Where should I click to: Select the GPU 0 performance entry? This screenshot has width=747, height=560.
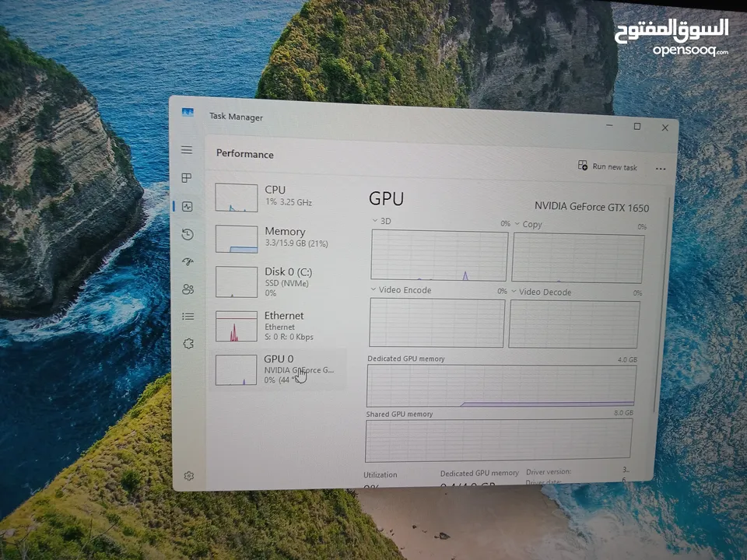279,370
